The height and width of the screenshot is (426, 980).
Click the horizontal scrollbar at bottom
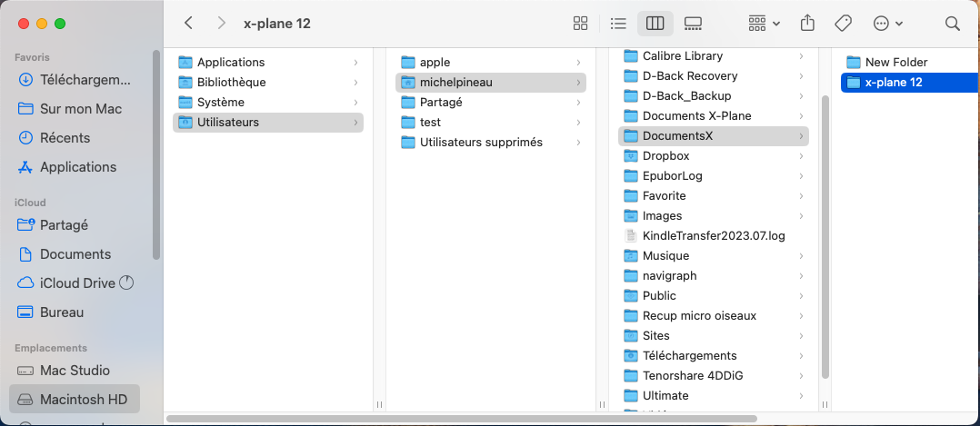pos(462,419)
